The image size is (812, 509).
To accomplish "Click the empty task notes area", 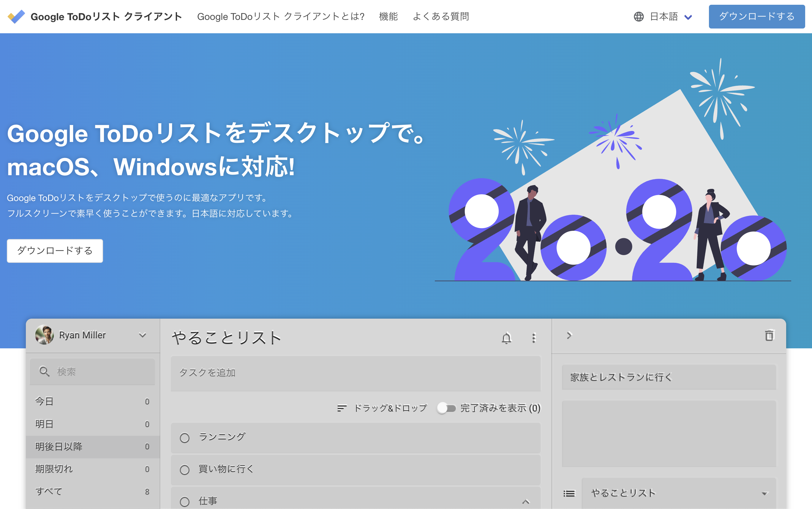I will pyautogui.click(x=669, y=434).
